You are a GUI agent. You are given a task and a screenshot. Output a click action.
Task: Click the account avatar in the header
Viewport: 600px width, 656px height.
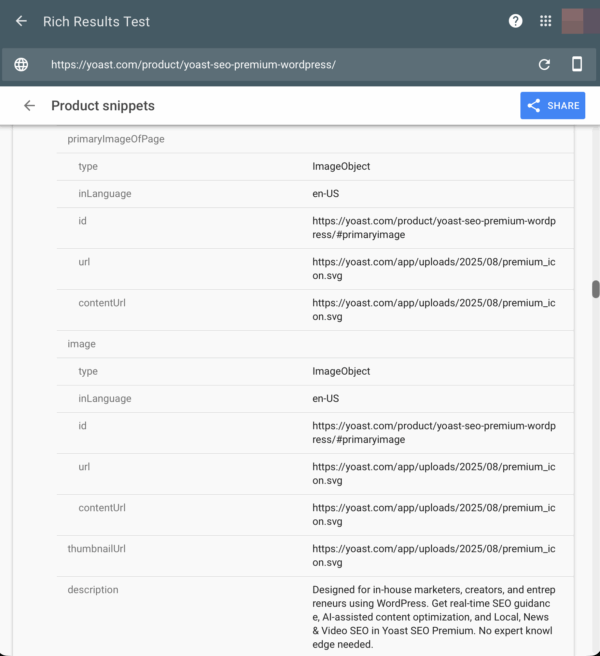(581, 20)
